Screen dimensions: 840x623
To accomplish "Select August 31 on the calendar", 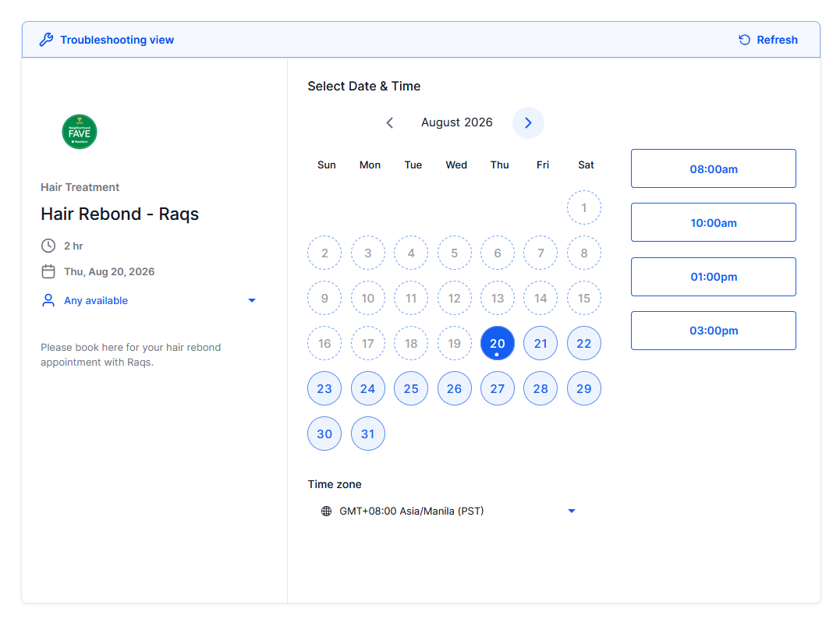I will 367,434.
